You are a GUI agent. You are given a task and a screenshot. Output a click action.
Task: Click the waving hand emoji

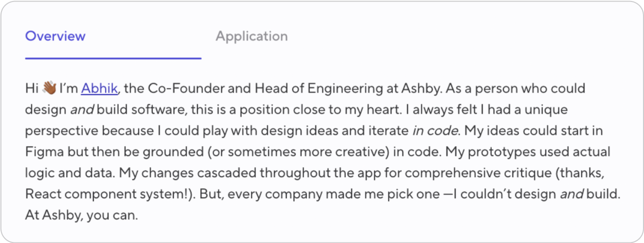(50, 89)
